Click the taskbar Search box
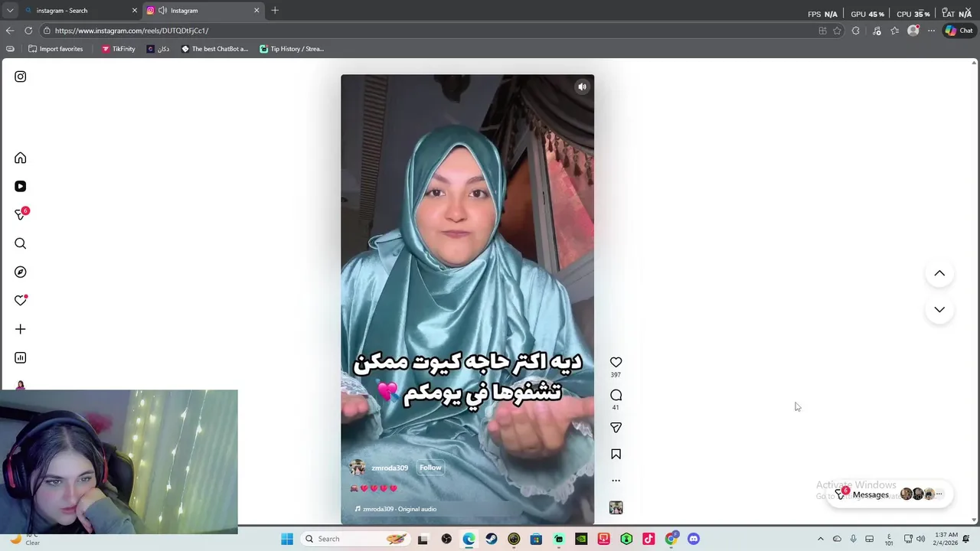The image size is (980, 551). coord(356,539)
